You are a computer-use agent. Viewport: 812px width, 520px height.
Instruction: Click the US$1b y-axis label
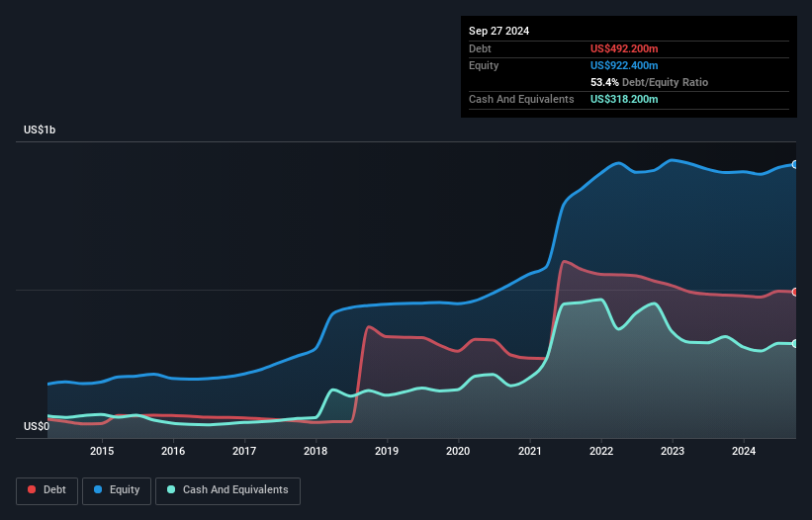[40, 130]
